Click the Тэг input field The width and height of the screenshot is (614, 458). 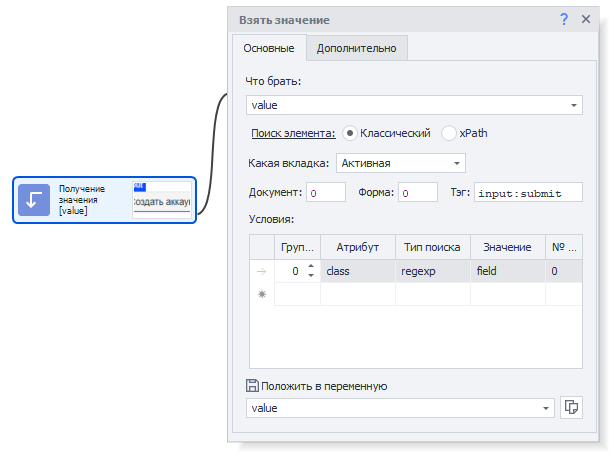[527, 193]
